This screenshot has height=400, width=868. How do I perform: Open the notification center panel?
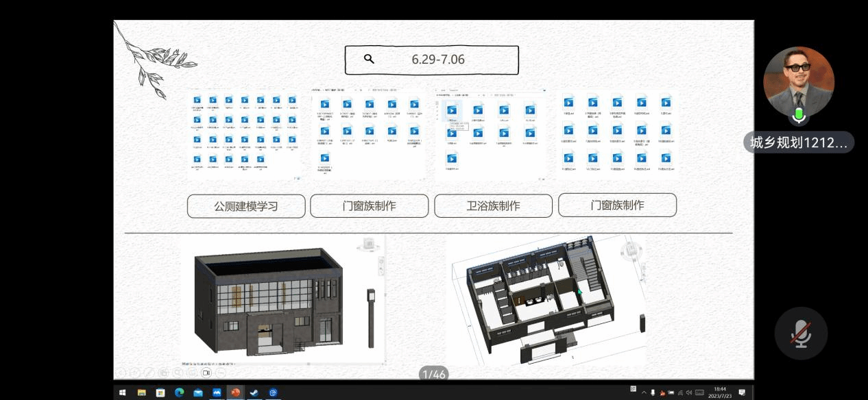[742, 392]
